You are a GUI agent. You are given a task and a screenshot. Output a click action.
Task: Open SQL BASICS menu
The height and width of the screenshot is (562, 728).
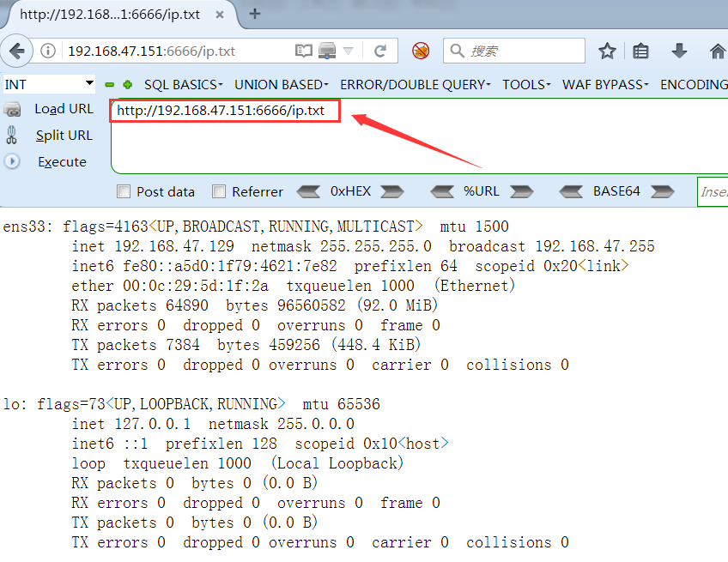pyautogui.click(x=184, y=84)
